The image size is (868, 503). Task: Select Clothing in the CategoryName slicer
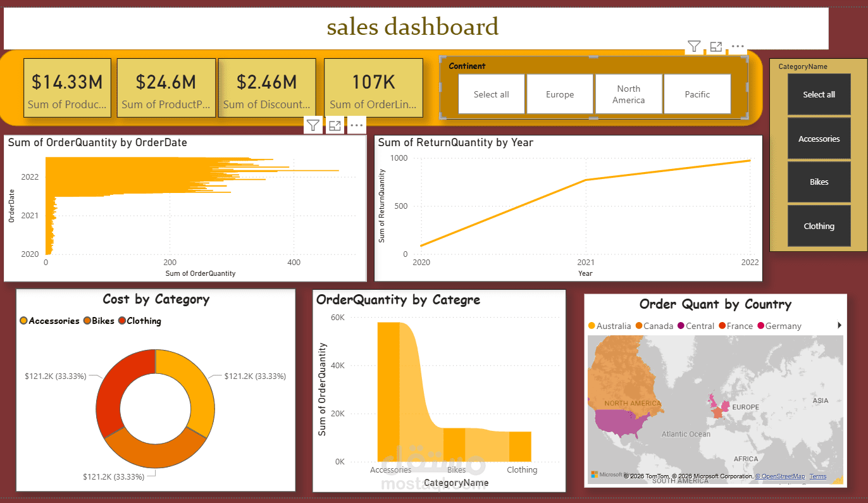pyautogui.click(x=819, y=225)
